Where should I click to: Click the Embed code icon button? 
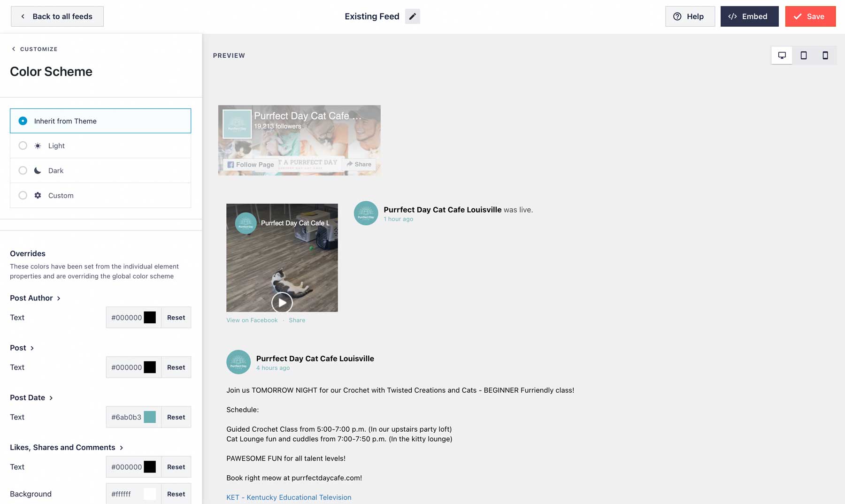click(x=732, y=16)
